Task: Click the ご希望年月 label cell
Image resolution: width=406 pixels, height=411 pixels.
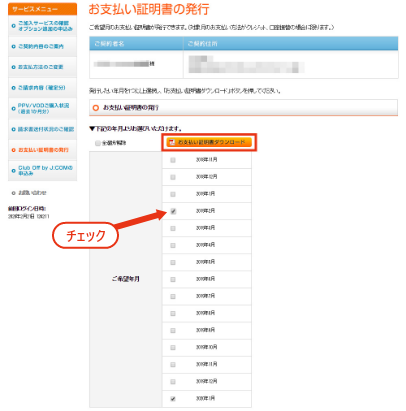Action: tap(125, 279)
